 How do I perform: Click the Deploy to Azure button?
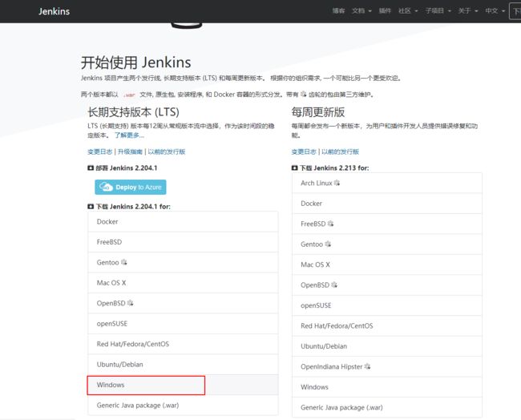pos(131,187)
